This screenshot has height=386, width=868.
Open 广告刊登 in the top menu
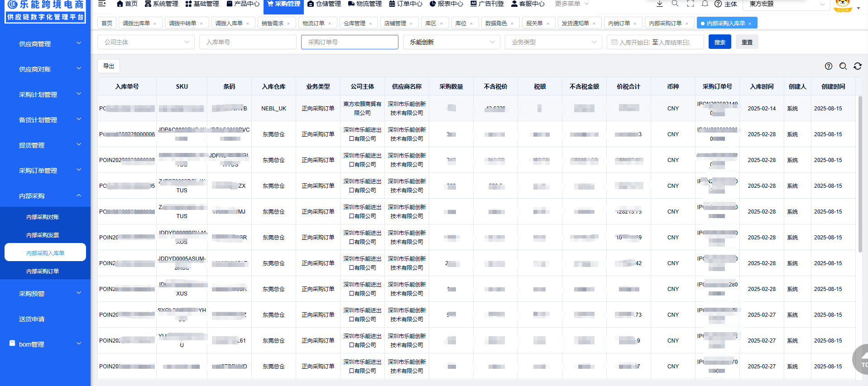[x=487, y=4]
